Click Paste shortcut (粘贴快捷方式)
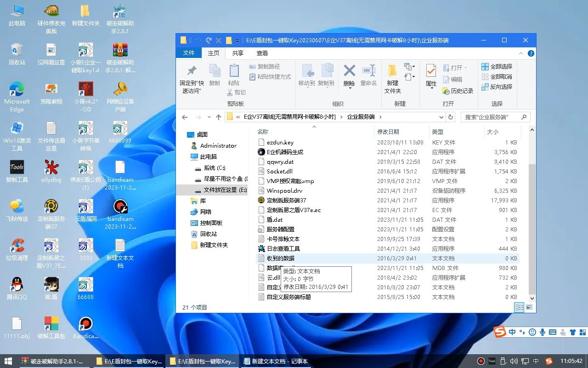588x368 pixels. [270, 77]
